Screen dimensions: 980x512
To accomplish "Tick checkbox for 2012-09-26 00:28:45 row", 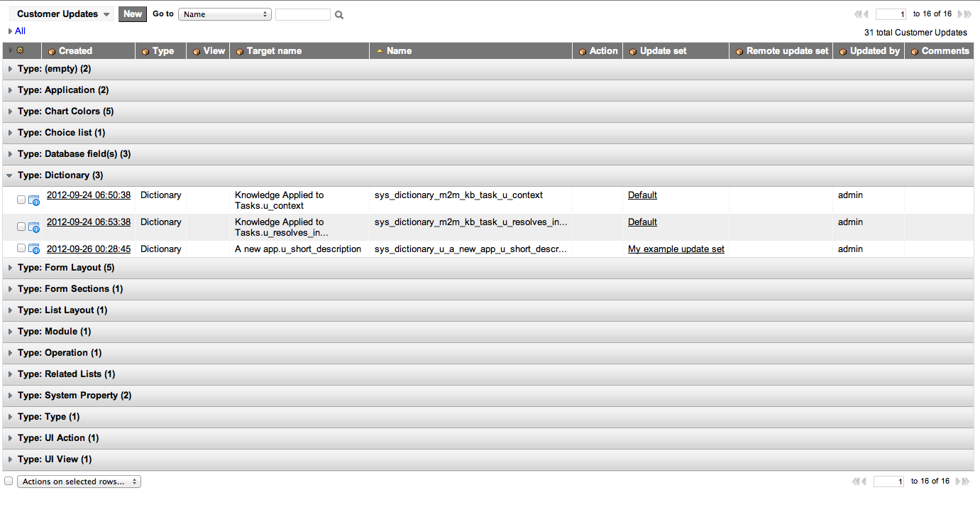I will (21, 248).
